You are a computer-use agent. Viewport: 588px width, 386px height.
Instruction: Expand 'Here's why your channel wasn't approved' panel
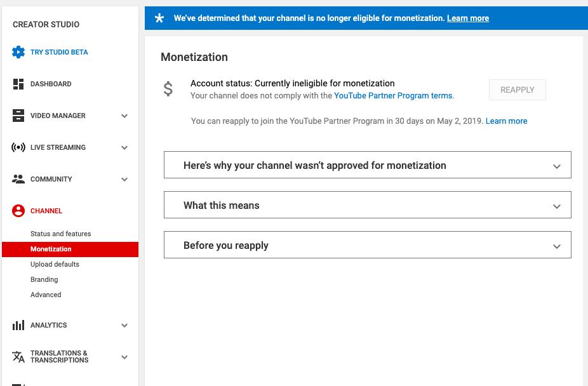coord(367,165)
